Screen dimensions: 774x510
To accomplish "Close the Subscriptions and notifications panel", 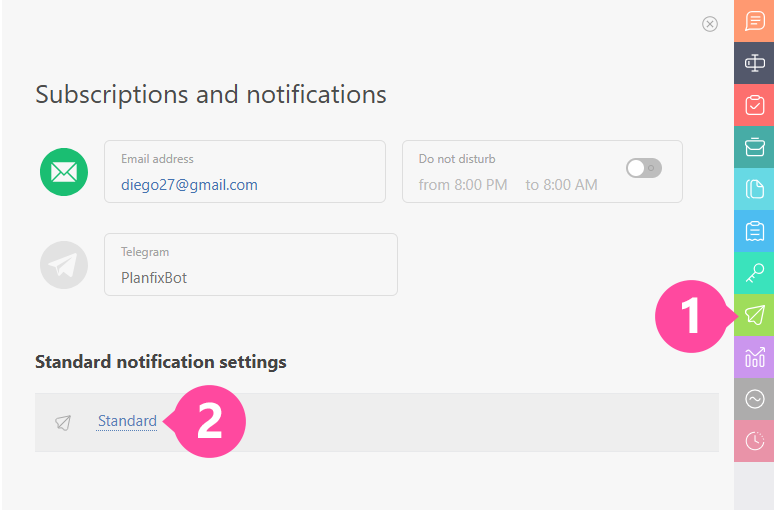I will coord(710,24).
